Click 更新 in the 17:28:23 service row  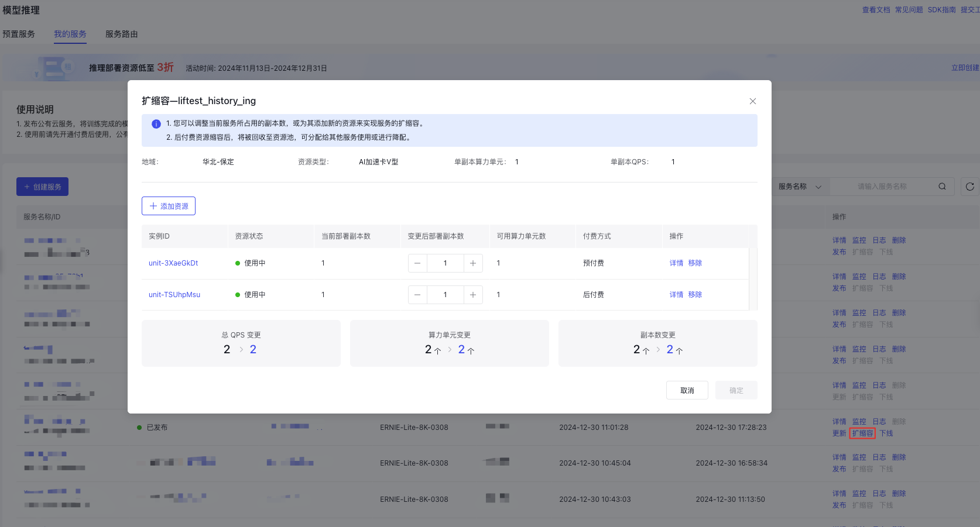pyautogui.click(x=839, y=433)
